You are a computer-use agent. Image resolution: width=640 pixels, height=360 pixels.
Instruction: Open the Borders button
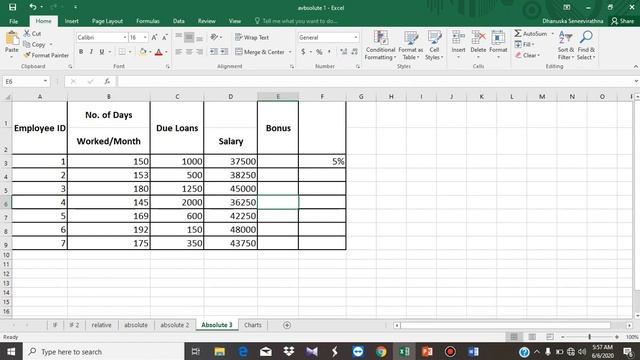122,52
